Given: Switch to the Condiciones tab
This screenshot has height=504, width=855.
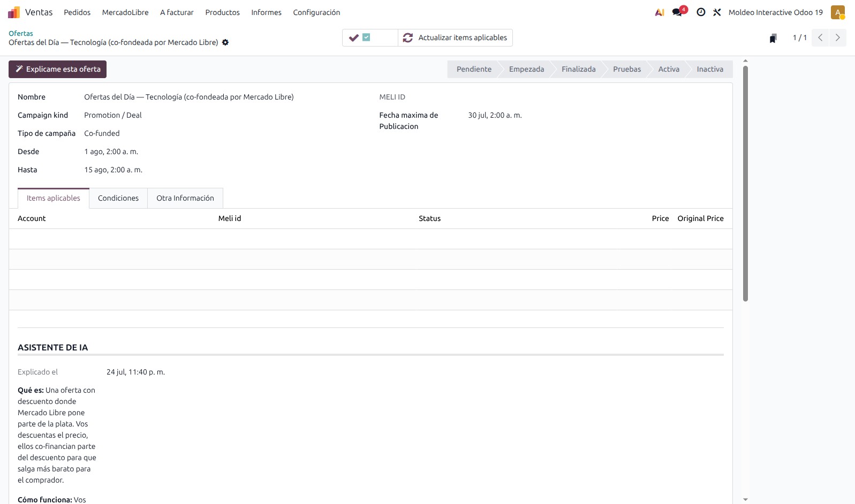Looking at the screenshot, I should point(118,198).
